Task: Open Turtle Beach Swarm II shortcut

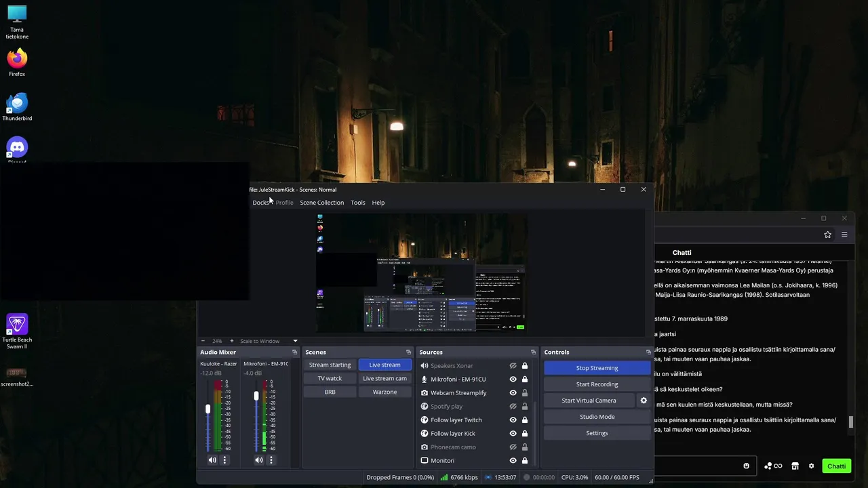Action: [x=17, y=331]
